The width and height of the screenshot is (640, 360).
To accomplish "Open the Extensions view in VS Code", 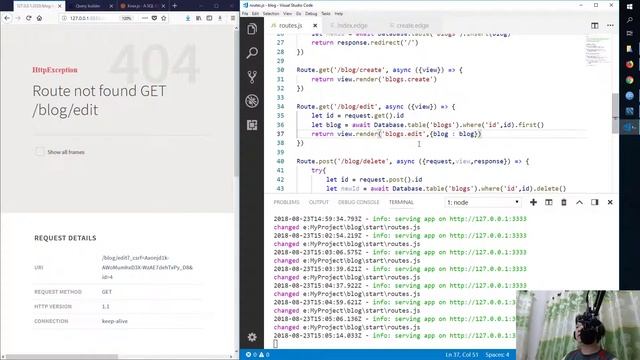I will click(x=252, y=125).
